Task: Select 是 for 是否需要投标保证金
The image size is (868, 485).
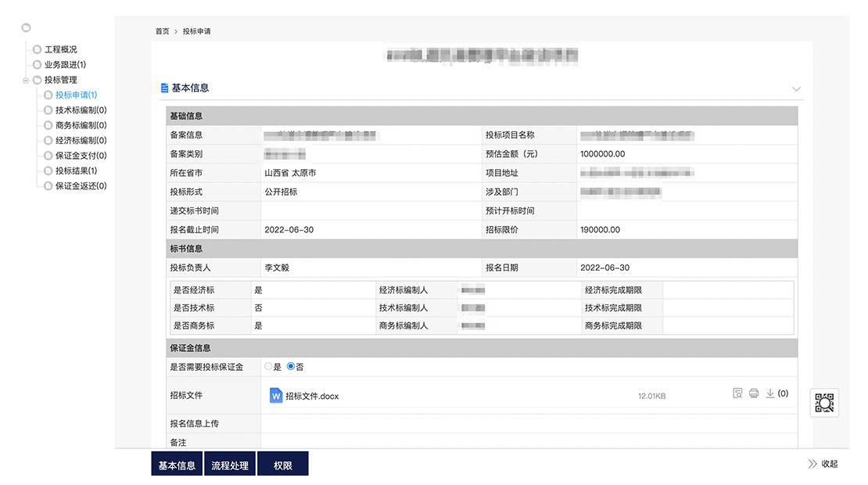Action: click(x=268, y=366)
